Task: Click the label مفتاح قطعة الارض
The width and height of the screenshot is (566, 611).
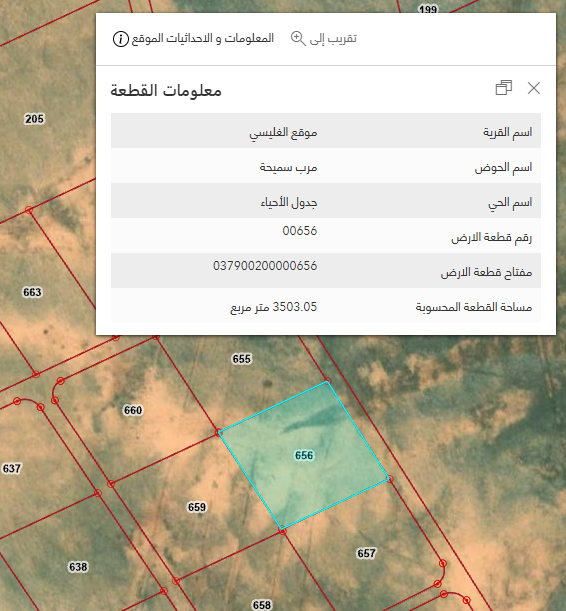Action: (486, 272)
